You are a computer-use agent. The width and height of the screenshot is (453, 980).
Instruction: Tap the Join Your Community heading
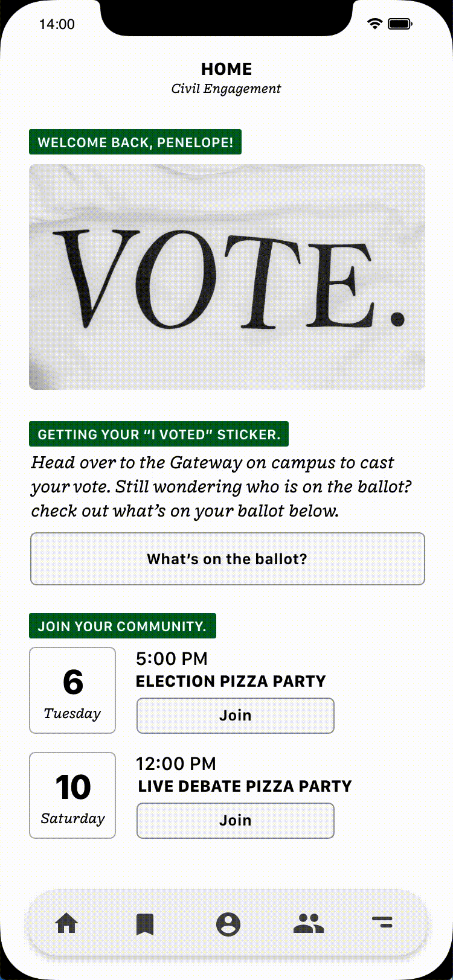pos(123,626)
